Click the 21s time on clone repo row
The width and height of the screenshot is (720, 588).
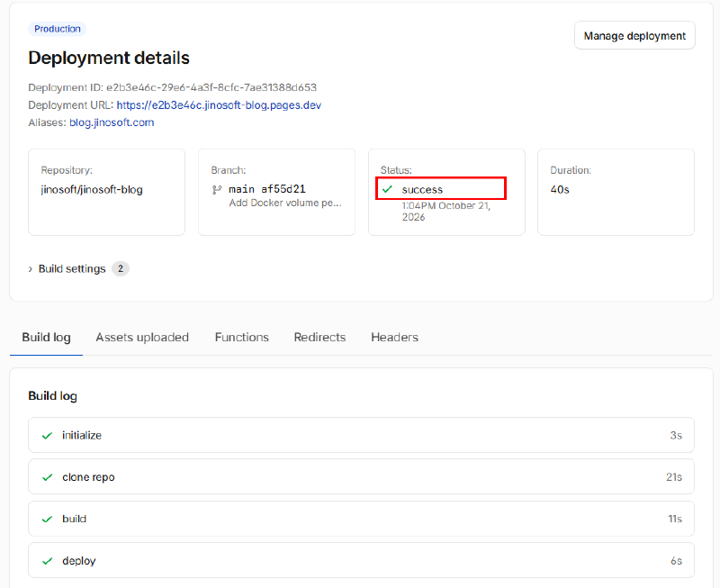(x=674, y=477)
